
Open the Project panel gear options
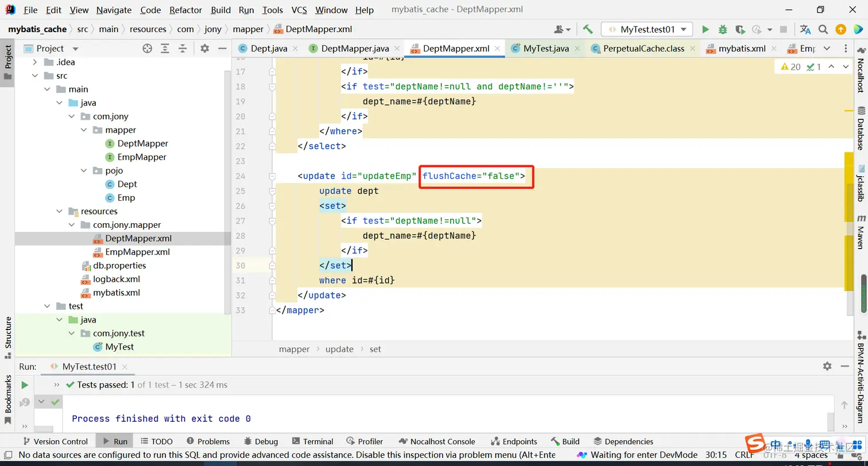pos(205,49)
